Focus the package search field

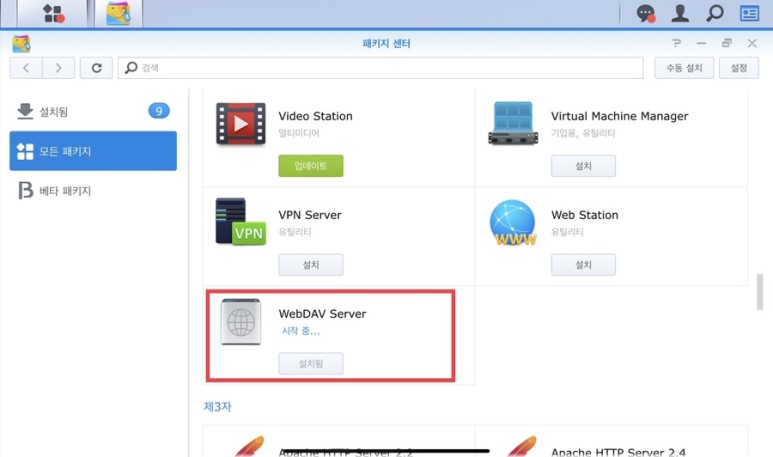[x=380, y=68]
